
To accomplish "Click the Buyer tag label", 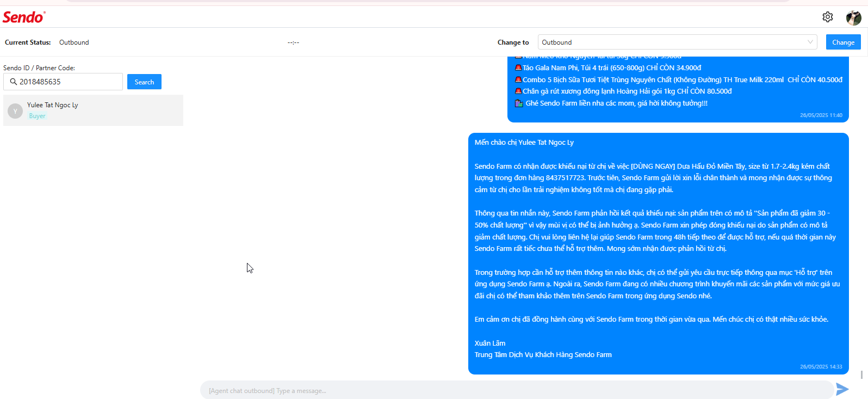I will pos(37,116).
